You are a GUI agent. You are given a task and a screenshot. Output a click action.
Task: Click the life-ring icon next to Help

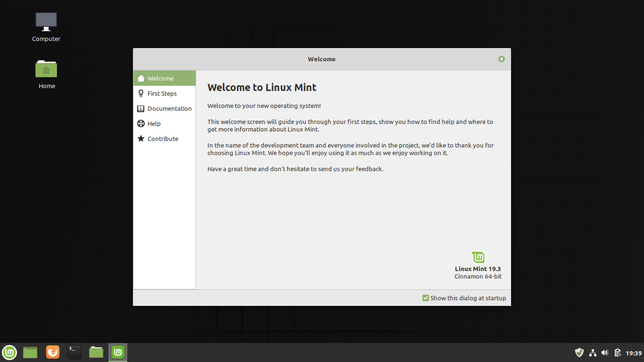coord(141,123)
